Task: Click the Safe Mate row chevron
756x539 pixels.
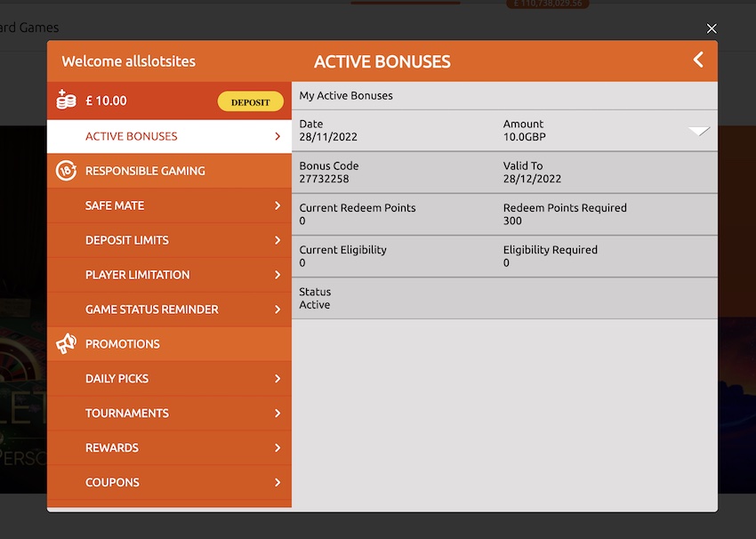Action: point(277,205)
